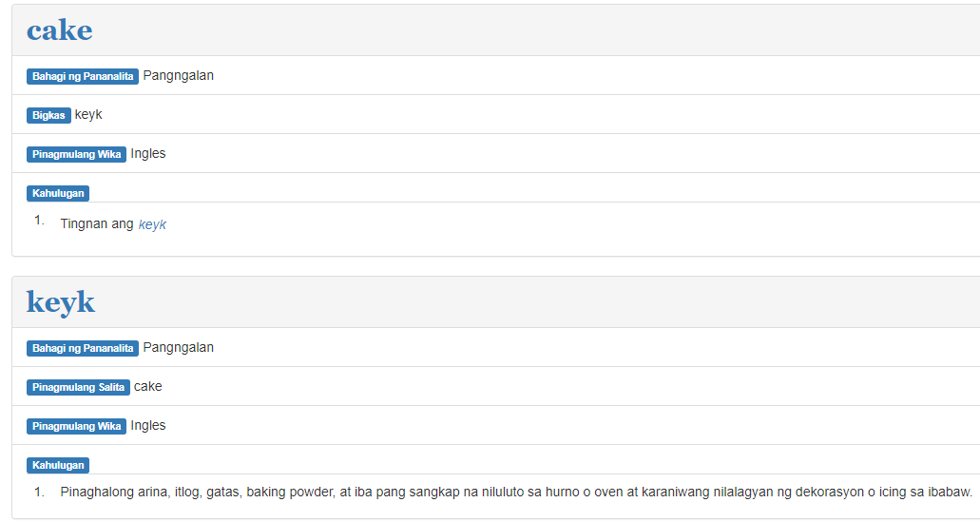The image size is (980, 522).
Task: Click "Pinagmulang Wika" badge in cake entry
Action: pyautogui.click(x=76, y=154)
